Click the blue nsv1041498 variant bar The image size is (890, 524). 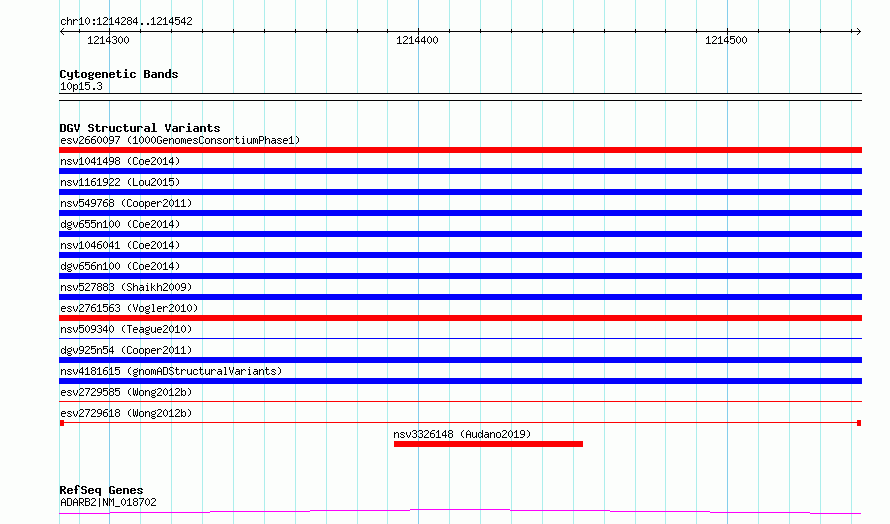tap(460, 171)
